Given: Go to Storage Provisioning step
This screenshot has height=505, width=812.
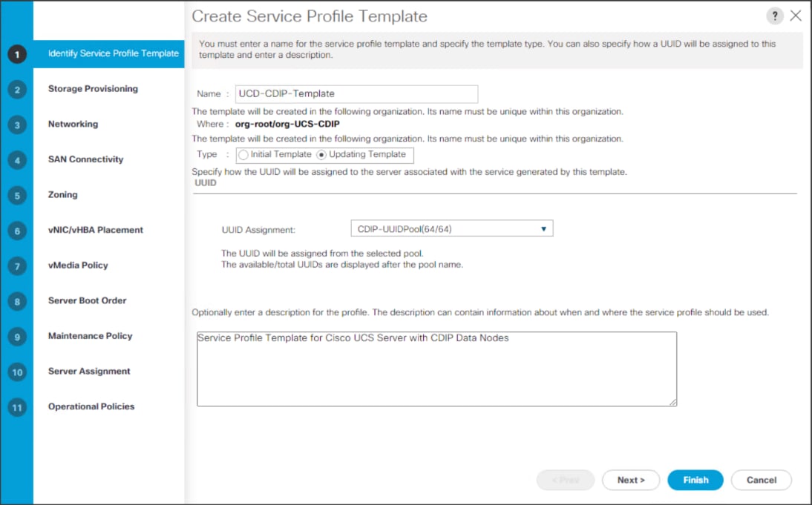Looking at the screenshot, I should click(93, 89).
